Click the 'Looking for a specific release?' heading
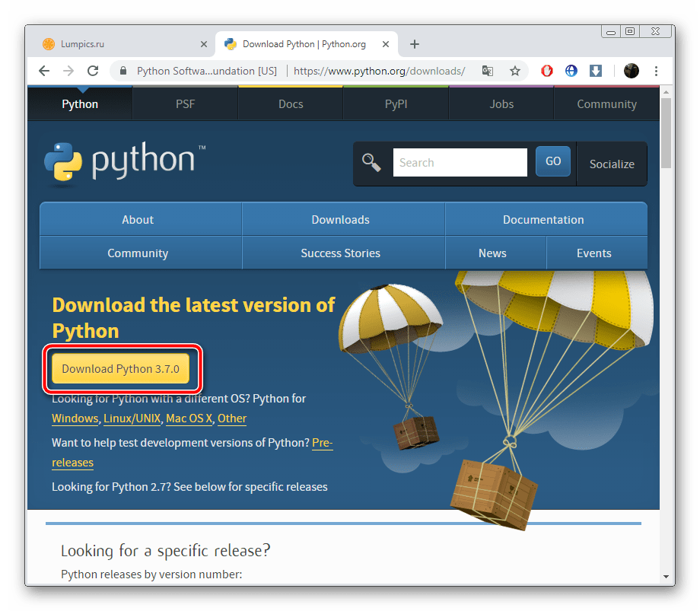 coord(166,551)
